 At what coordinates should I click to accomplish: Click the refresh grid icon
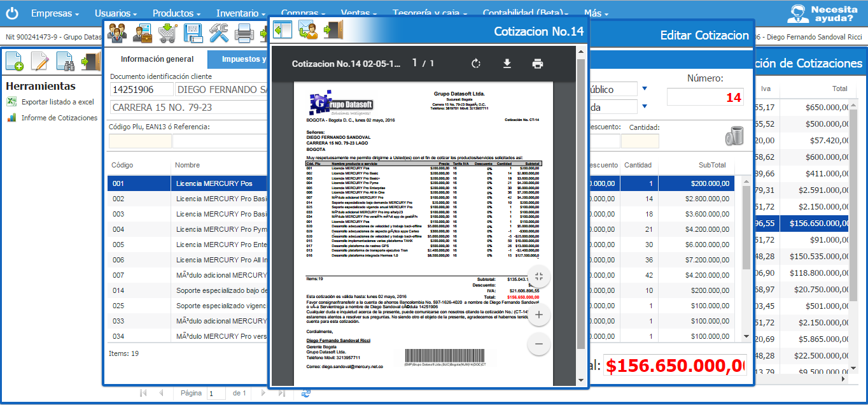(306, 394)
